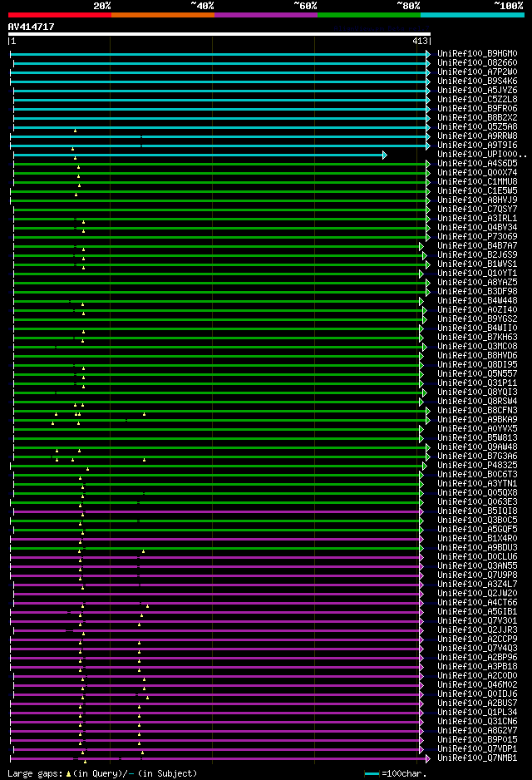Select the UniRef100_Q7V301 label
This screenshot has height=780, width=532.
[x=477, y=621]
